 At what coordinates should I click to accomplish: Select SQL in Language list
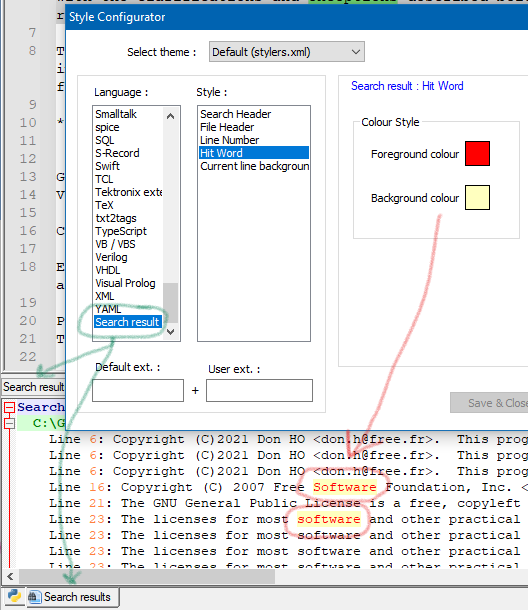pos(105,140)
